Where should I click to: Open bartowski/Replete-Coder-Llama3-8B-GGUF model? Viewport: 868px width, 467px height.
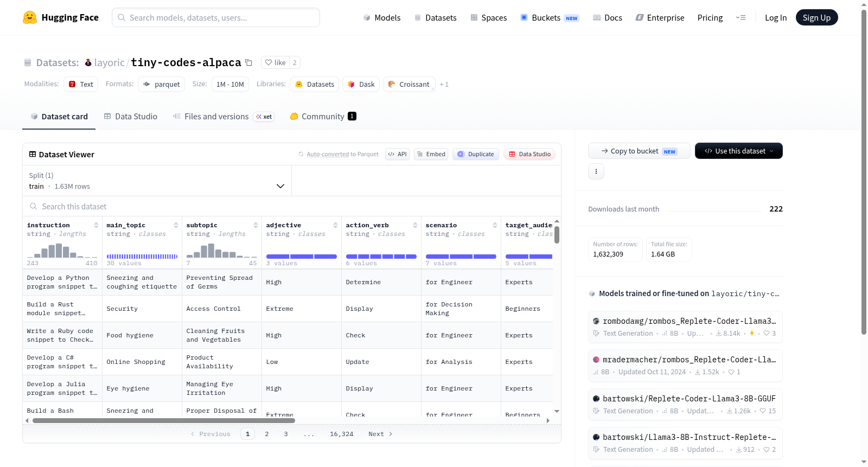point(685,404)
